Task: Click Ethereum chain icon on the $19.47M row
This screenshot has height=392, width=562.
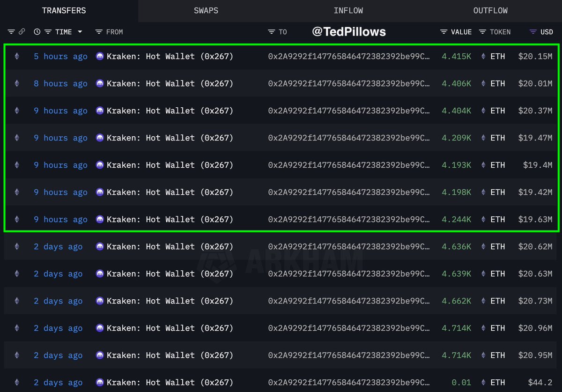Action: pos(17,138)
